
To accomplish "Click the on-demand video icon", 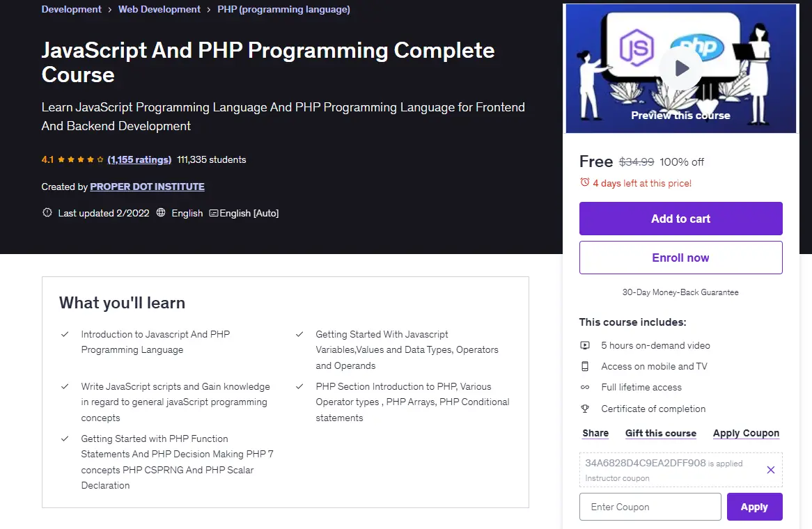I will pos(585,345).
